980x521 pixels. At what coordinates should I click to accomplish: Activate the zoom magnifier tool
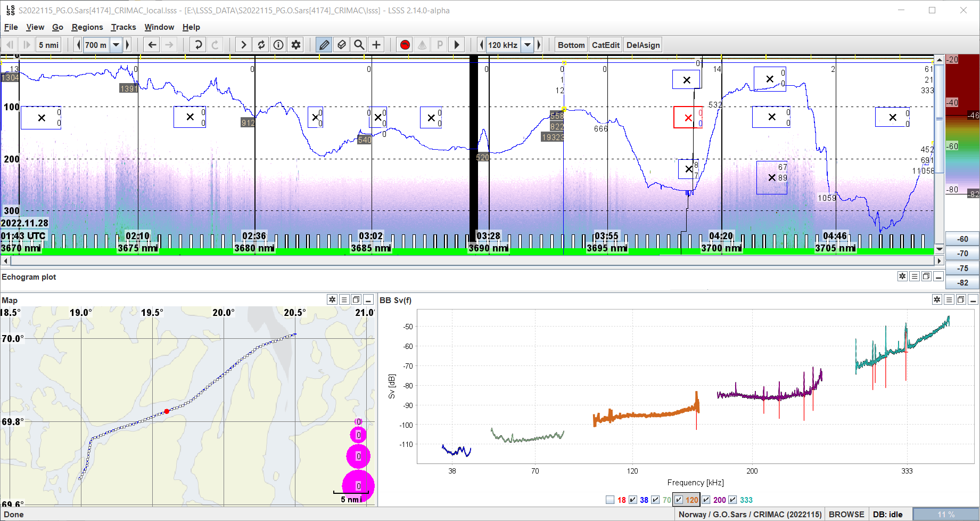pyautogui.click(x=359, y=45)
